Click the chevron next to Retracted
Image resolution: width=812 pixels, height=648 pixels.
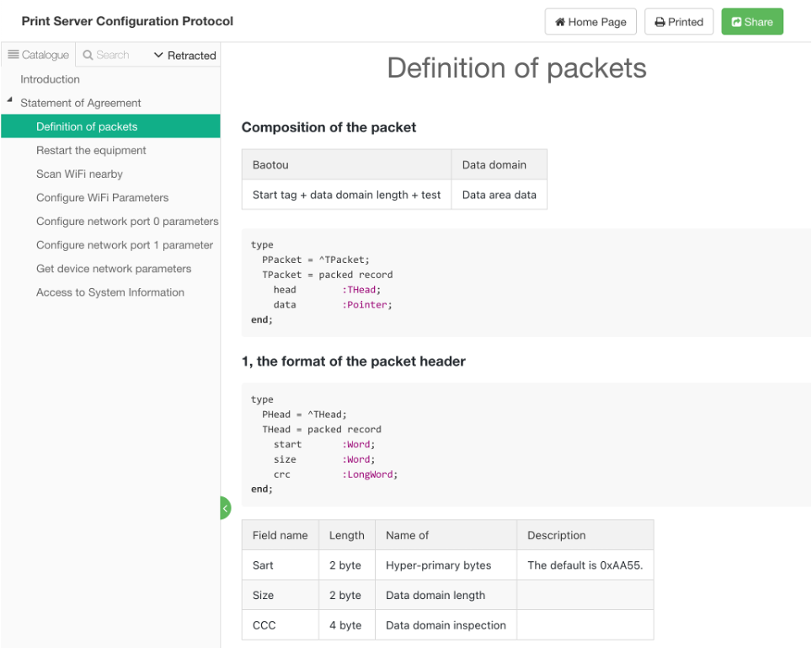point(158,56)
